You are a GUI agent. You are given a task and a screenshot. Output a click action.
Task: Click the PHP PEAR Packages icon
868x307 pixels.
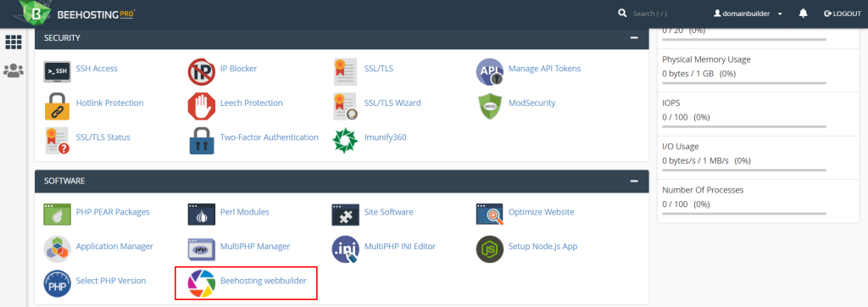[x=57, y=215]
